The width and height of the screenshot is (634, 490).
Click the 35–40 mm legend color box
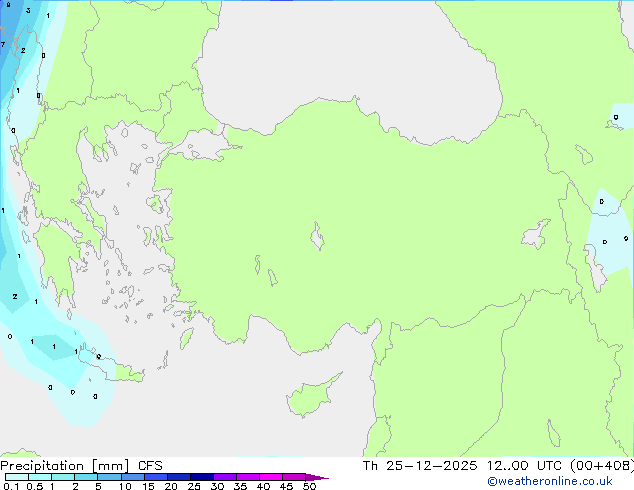pyautogui.click(x=248, y=477)
